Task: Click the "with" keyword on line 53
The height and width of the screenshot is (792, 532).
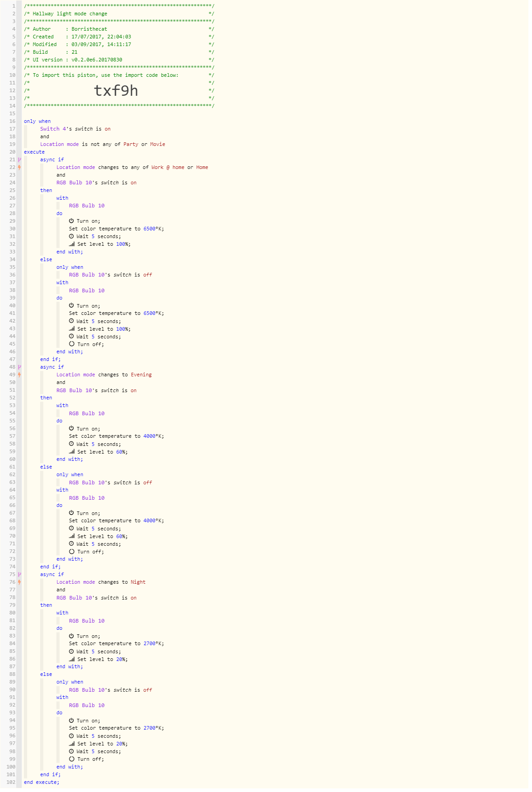Action: [x=62, y=405]
